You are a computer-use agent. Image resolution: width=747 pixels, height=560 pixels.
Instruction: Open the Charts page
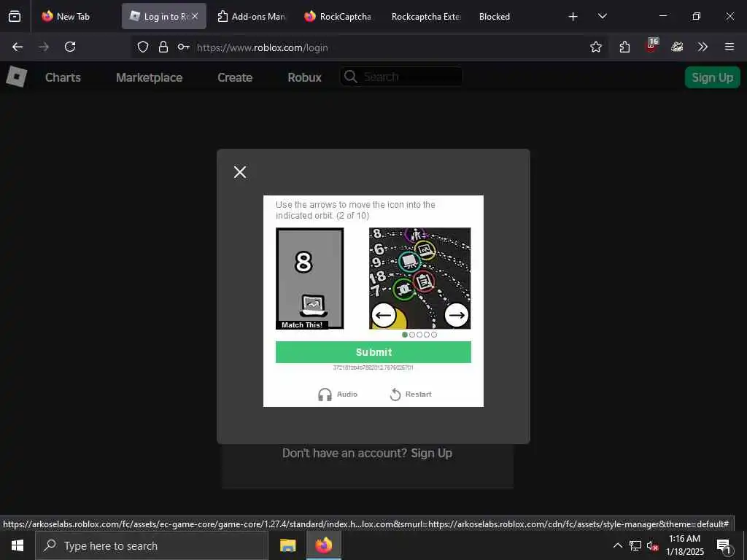click(63, 77)
